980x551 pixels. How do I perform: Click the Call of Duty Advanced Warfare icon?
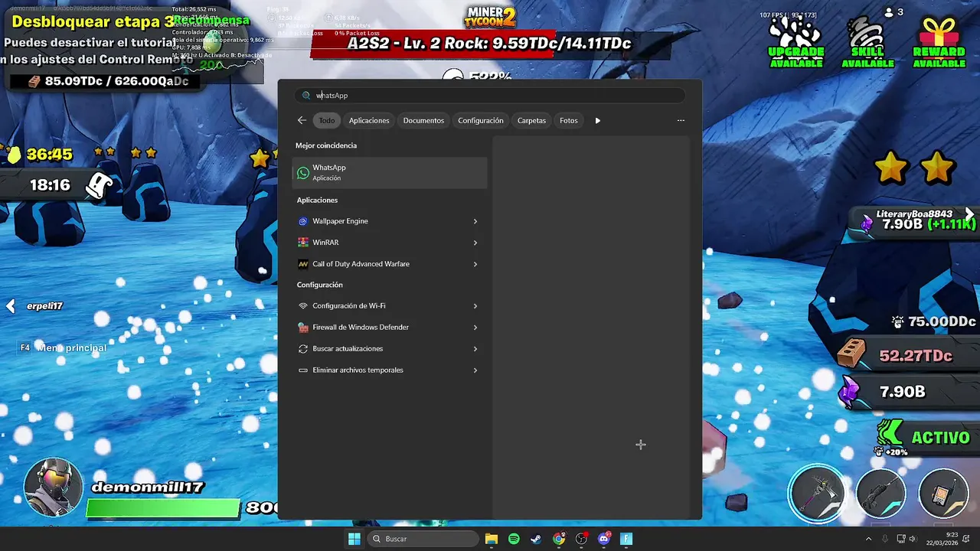(x=303, y=264)
